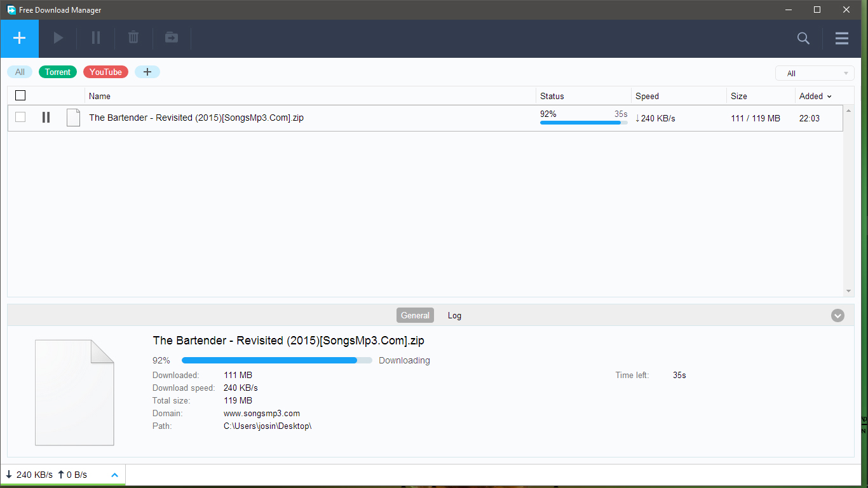868x488 pixels.
Task: Maximize the Free Download Manager window
Action: 817,10
